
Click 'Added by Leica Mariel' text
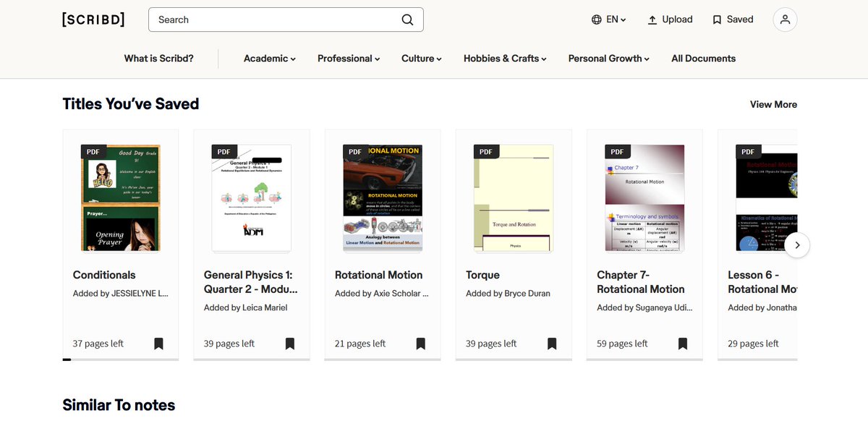pos(245,307)
